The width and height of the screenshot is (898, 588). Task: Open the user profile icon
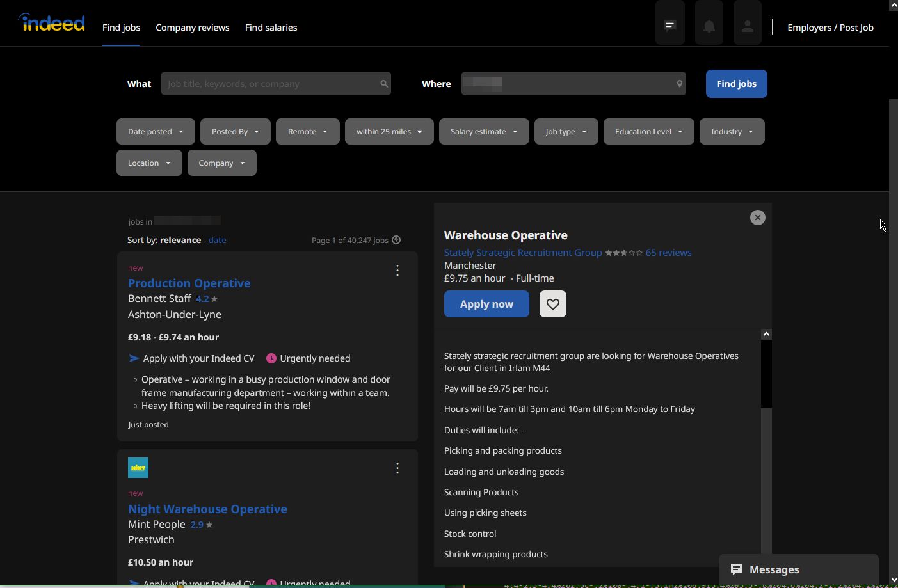[748, 26]
